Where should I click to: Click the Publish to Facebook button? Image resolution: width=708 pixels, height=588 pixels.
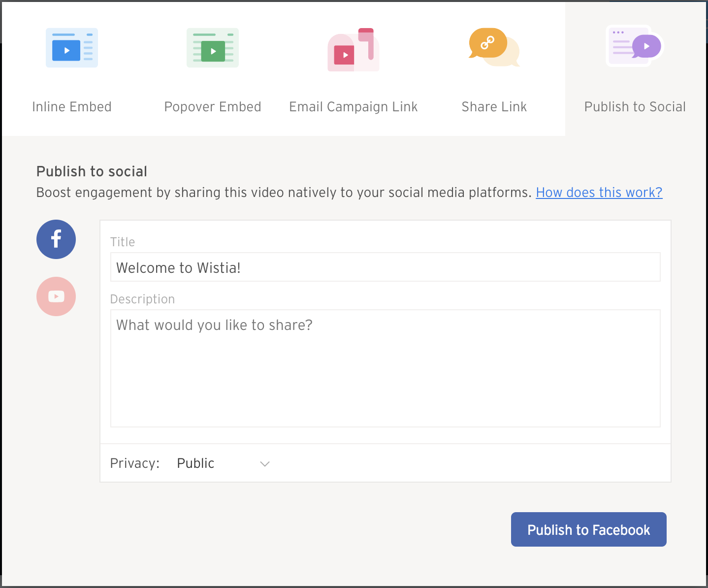[589, 529]
